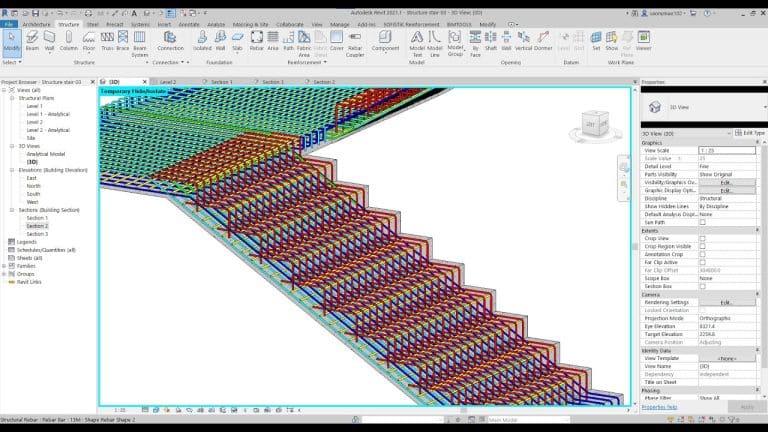
Task: Open the Properties help link
Action: [x=659, y=407]
